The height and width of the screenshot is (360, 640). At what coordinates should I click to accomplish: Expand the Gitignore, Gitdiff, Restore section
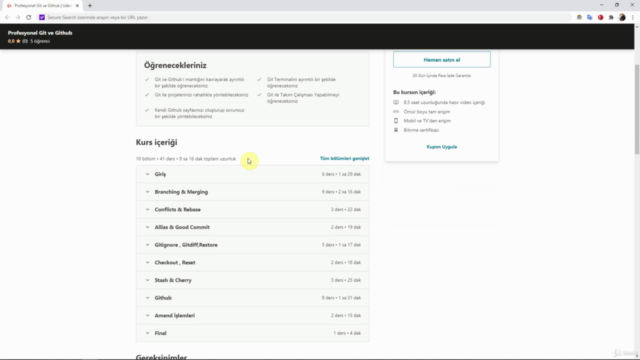click(253, 245)
